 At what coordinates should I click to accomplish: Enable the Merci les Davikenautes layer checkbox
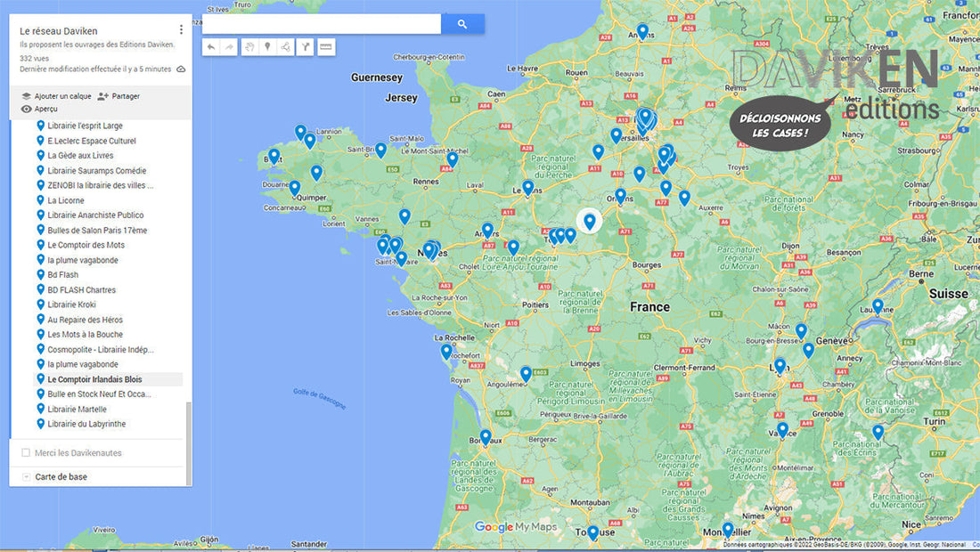click(x=26, y=453)
